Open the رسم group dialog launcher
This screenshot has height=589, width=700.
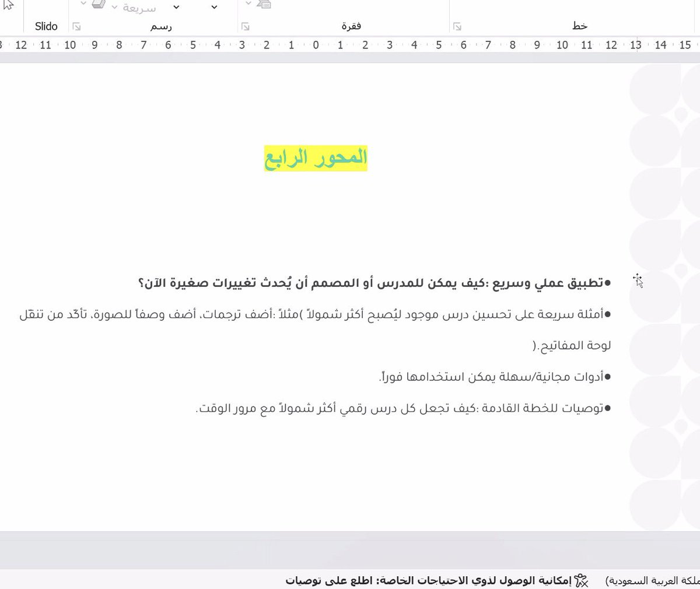click(x=76, y=26)
